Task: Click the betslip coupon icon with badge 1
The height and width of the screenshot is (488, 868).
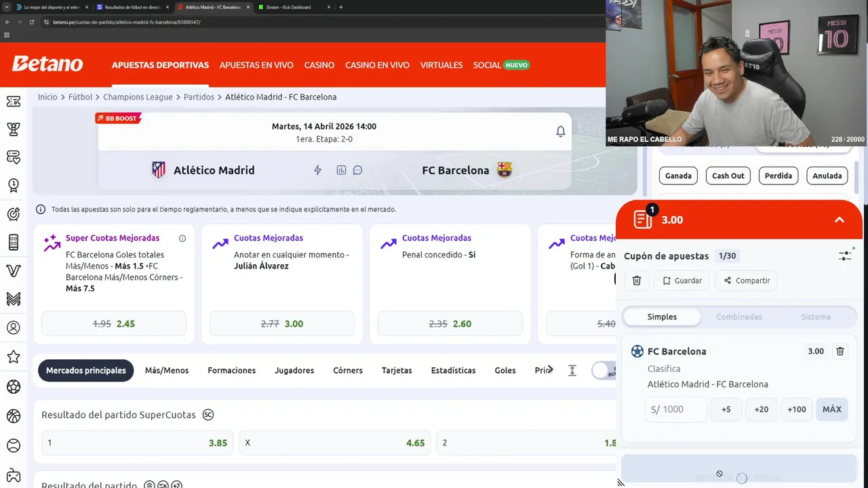Action: click(x=644, y=218)
